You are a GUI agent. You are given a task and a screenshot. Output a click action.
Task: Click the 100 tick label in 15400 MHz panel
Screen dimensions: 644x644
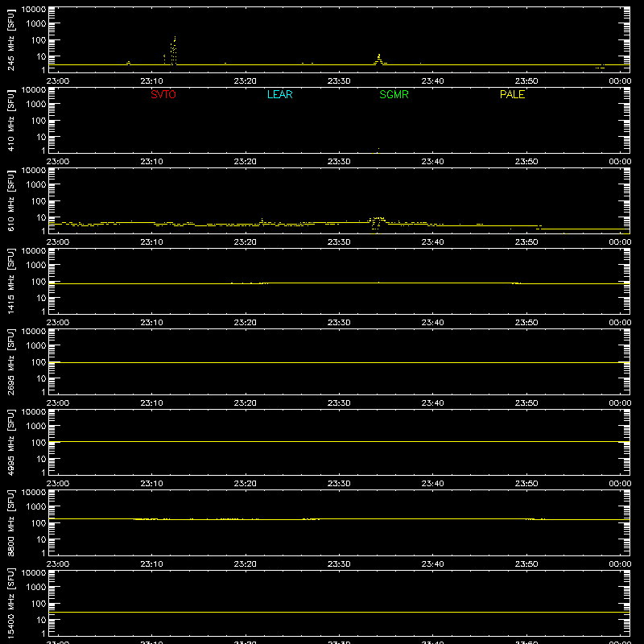click(39, 604)
